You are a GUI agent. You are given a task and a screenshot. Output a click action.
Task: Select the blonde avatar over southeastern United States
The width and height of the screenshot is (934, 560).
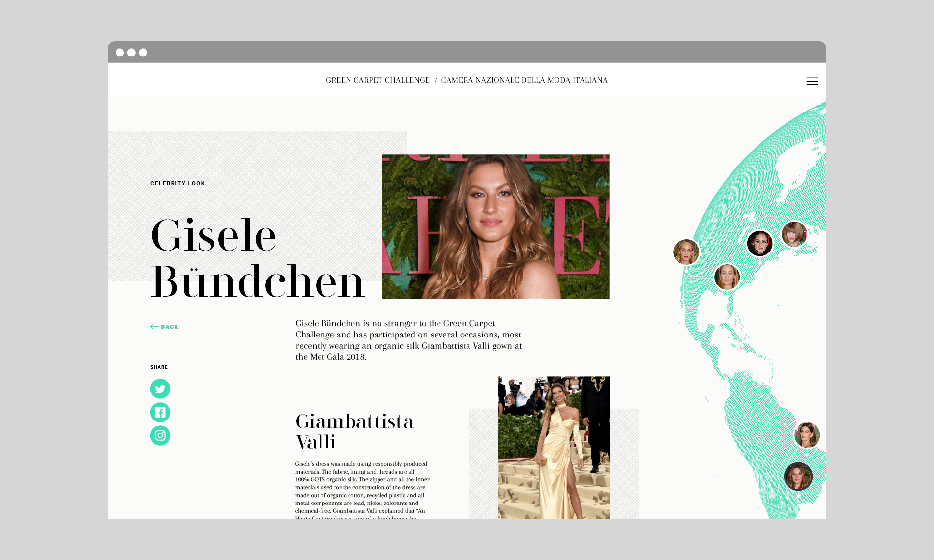click(x=727, y=277)
